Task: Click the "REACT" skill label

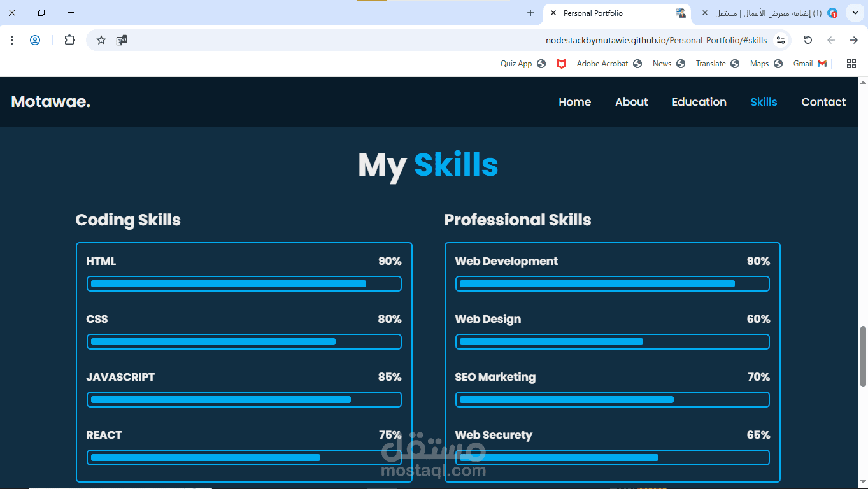Action: pyautogui.click(x=104, y=435)
